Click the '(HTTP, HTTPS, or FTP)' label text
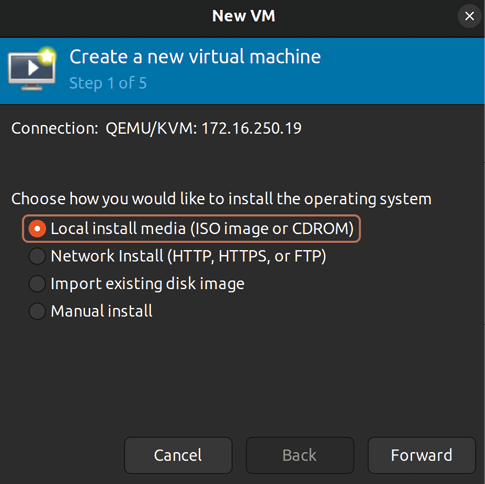Screen dimensions: 485x484 (x=247, y=256)
